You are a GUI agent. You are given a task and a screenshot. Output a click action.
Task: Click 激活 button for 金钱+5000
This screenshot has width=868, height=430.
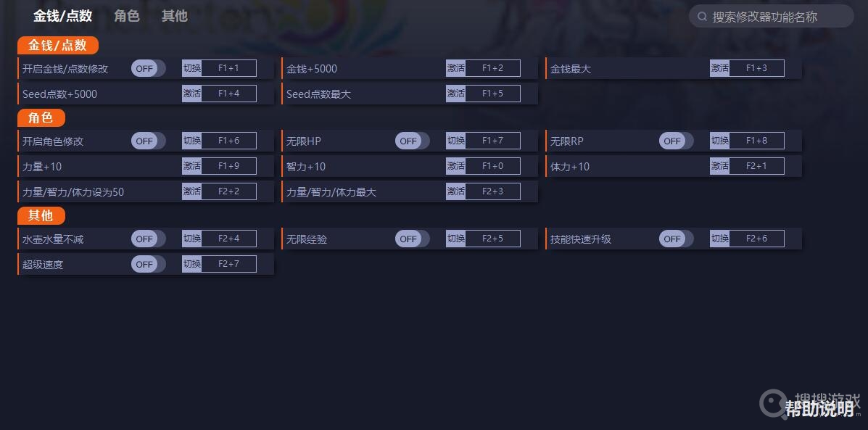[455, 68]
